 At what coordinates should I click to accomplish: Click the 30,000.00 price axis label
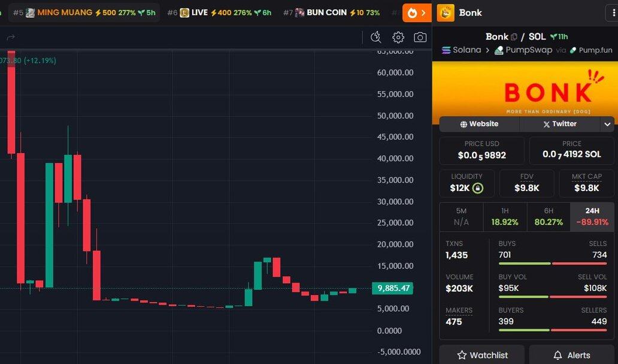[x=395, y=202]
